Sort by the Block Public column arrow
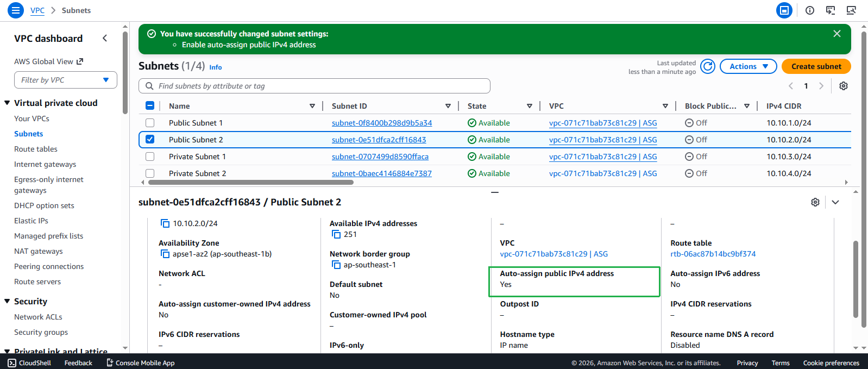The width and height of the screenshot is (868, 369). click(x=747, y=106)
